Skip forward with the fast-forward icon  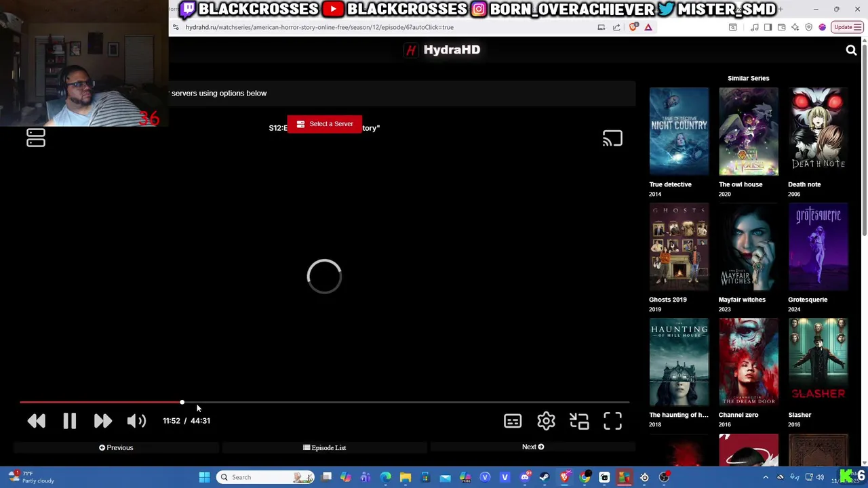pos(102,421)
